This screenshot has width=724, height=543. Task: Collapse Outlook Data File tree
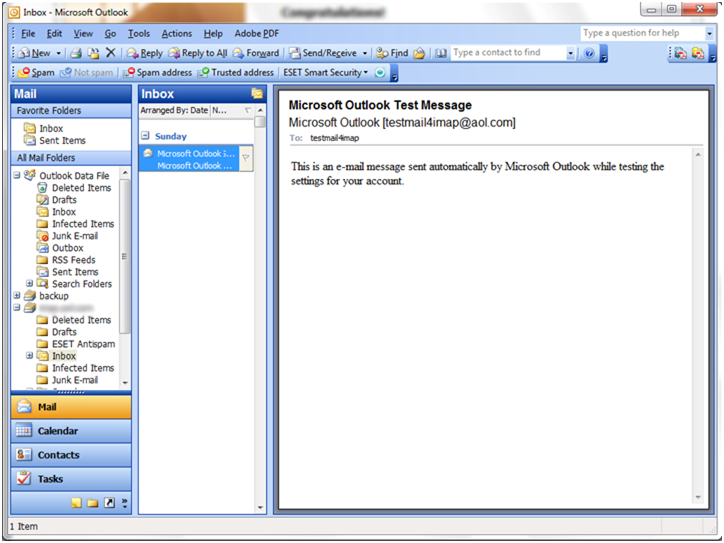pyautogui.click(x=17, y=175)
